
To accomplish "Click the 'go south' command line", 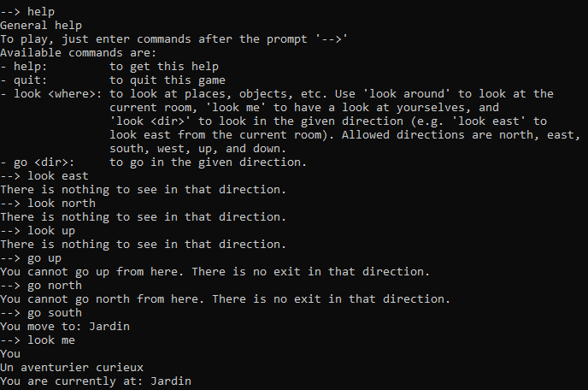I will click(x=41, y=313).
